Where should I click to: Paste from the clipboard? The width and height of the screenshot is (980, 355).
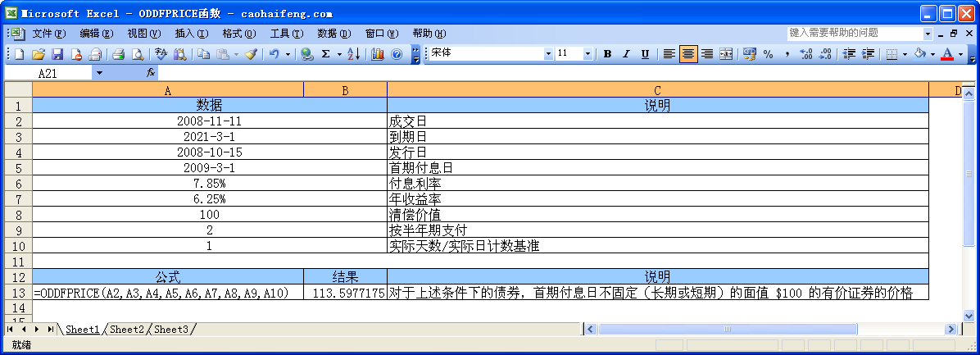coord(223,54)
